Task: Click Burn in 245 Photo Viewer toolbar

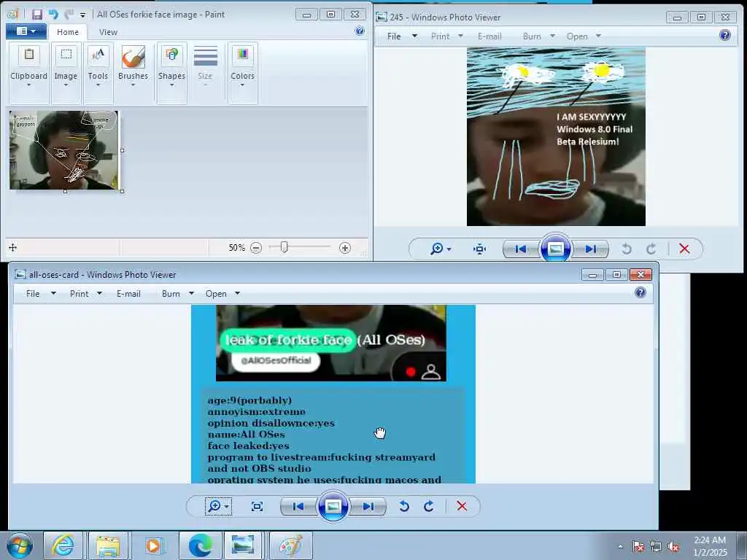Action: pyautogui.click(x=532, y=36)
